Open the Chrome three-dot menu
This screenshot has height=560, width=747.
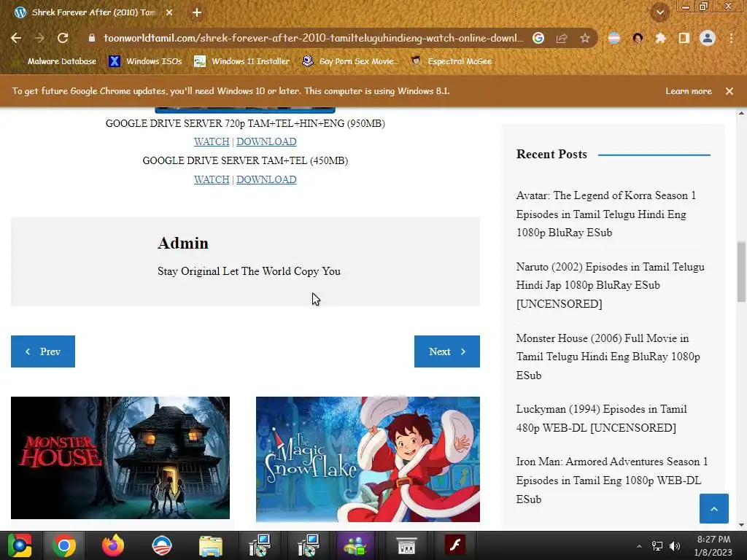point(731,38)
